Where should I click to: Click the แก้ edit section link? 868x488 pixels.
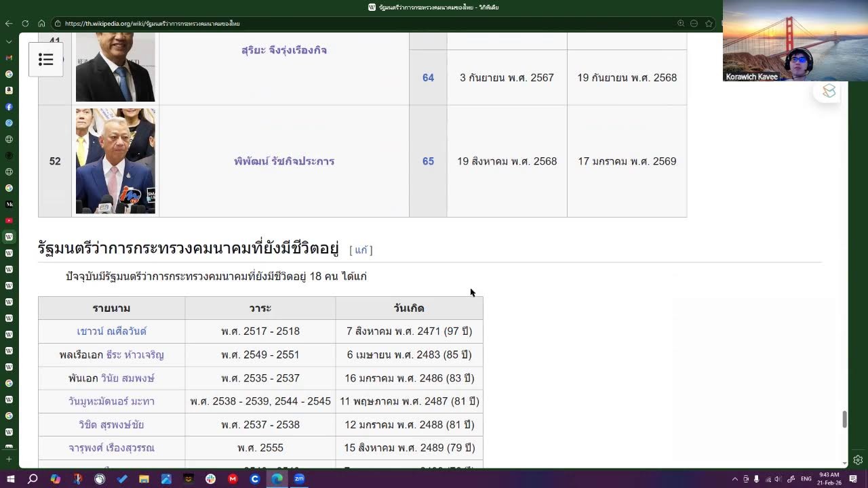(361, 250)
